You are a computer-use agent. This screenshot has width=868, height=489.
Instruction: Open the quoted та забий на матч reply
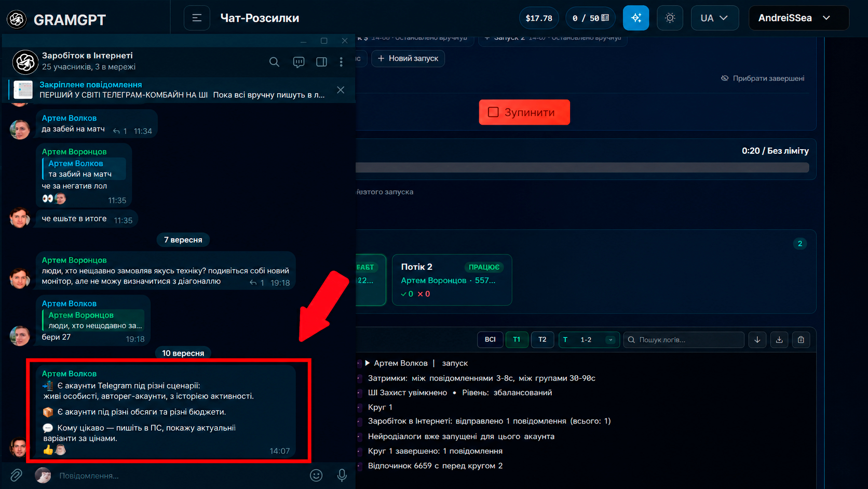coord(84,168)
